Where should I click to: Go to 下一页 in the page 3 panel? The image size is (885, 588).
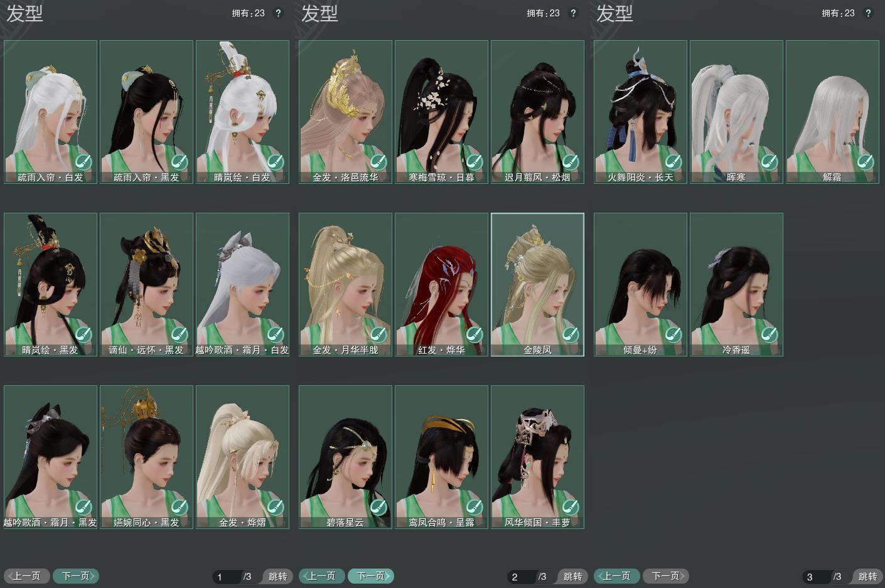point(666,575)
